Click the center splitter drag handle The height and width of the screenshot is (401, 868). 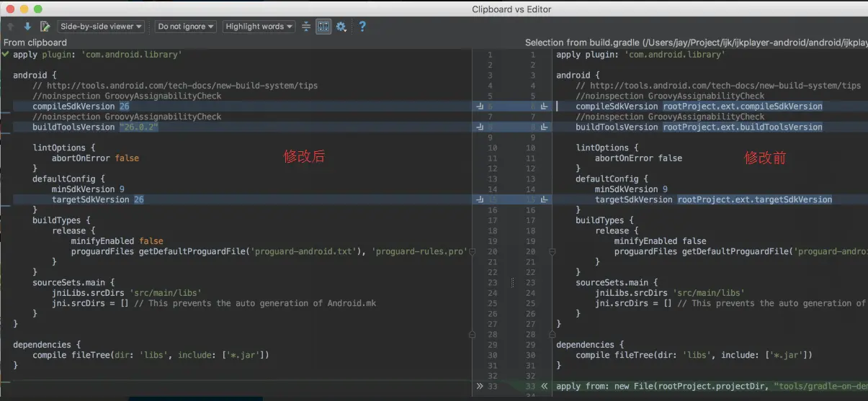(x=513, y=283)
